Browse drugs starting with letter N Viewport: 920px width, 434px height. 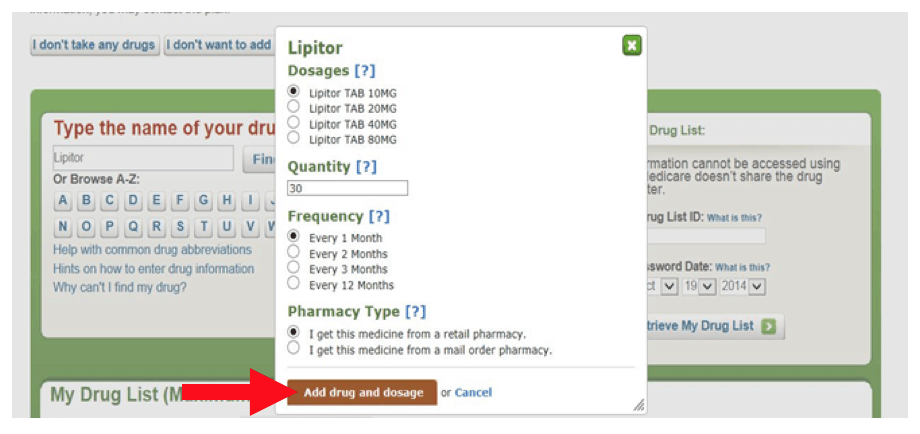point(63,226)
